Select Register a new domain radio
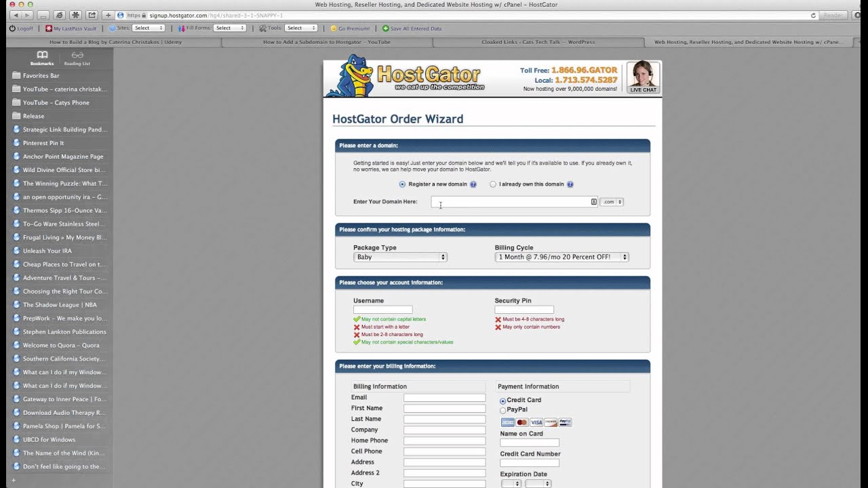 (x=402, y=184)
